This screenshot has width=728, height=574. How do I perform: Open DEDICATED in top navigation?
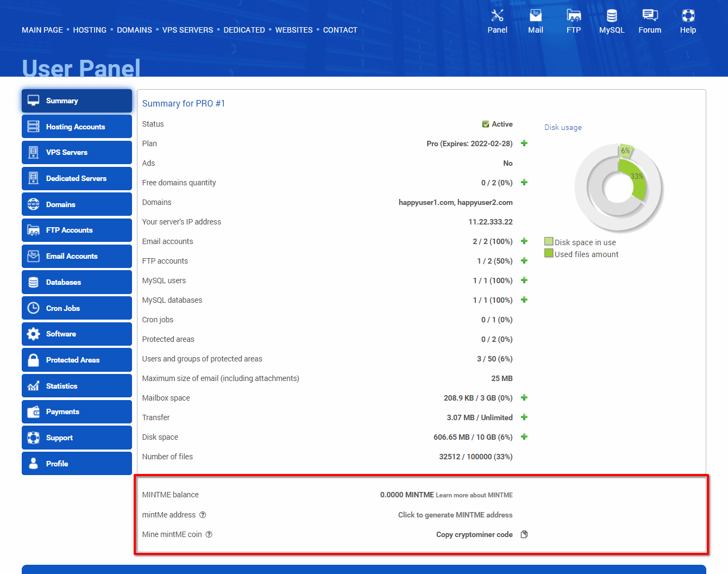tap(244, 30)
